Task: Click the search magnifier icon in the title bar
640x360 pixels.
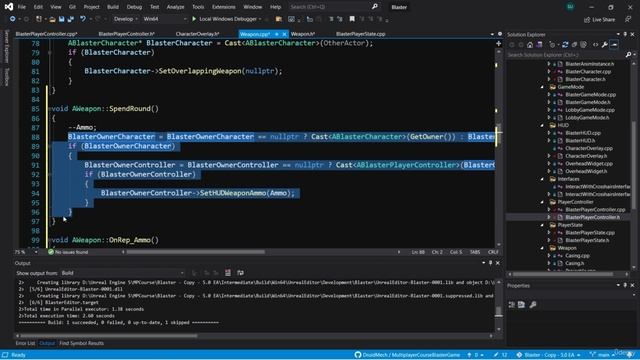Action: [375, 7]
